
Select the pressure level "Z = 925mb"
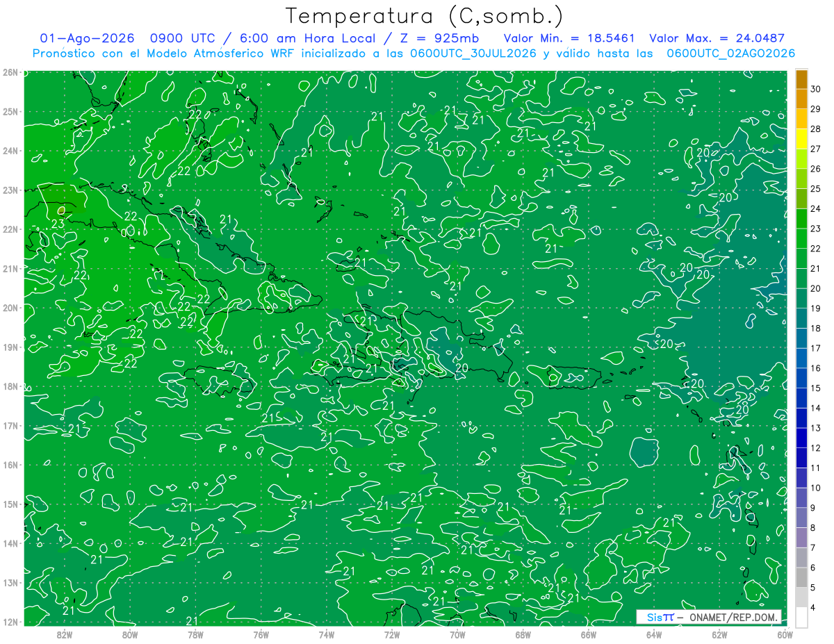tap(439, 38)
